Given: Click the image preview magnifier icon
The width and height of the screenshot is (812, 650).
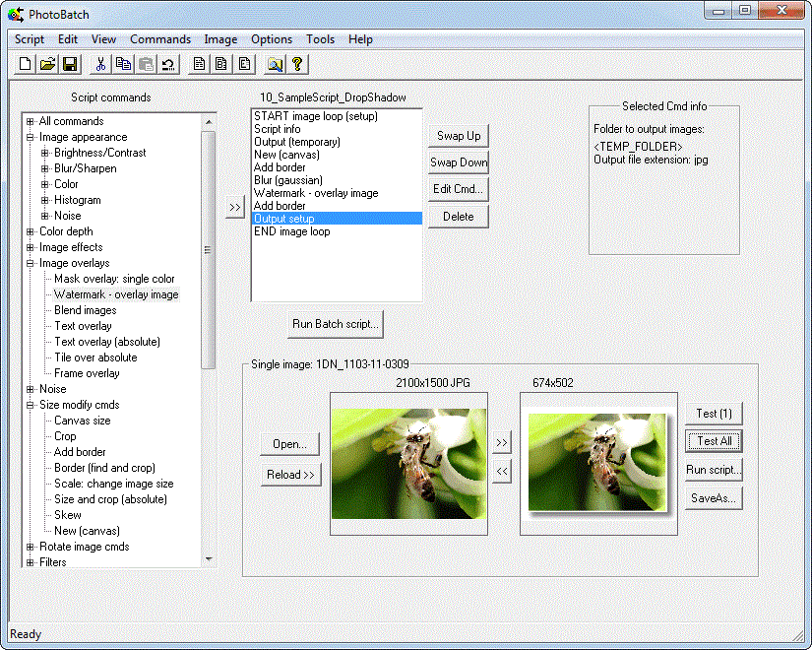Looking at the screenshot, I should pyautogui.click(x=275, y=64).
